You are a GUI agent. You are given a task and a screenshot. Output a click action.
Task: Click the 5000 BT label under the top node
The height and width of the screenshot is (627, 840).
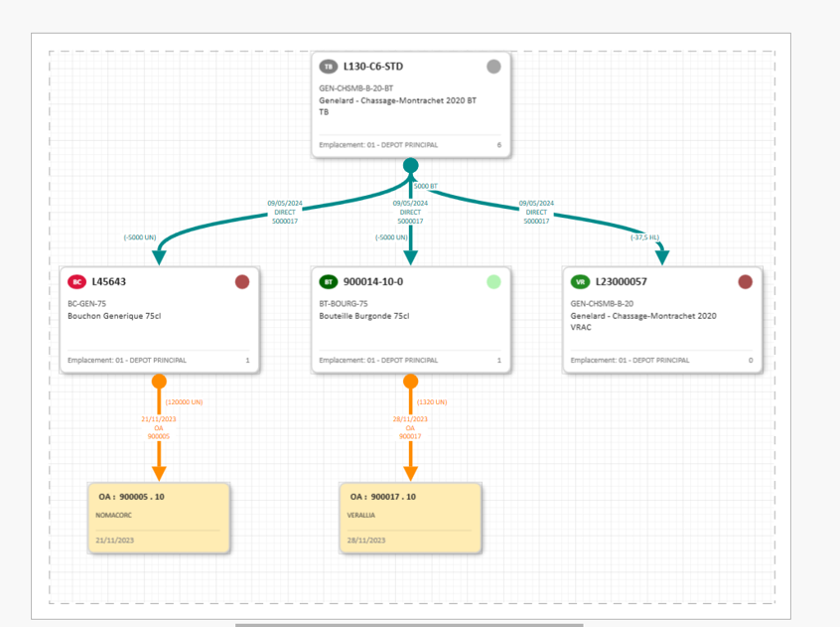click(425, 186)
